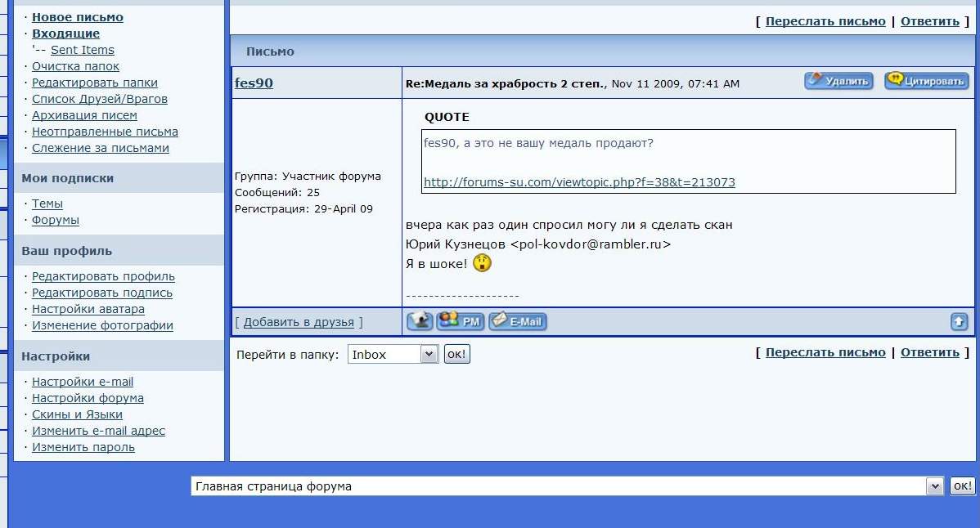Click the E-Mail icon button

coord(517,321)
